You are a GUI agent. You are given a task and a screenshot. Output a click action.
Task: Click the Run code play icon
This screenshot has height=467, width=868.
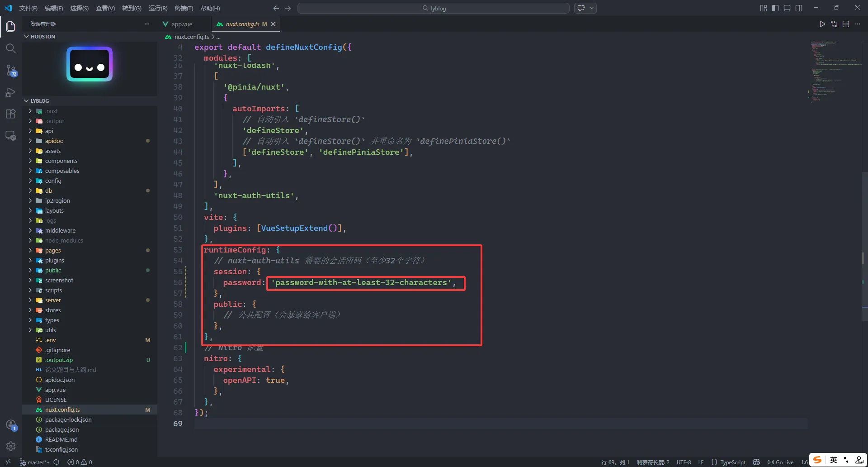click(822, 24)
